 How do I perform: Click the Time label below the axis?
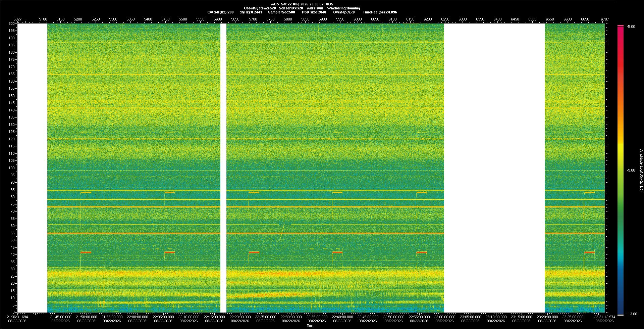310,326
